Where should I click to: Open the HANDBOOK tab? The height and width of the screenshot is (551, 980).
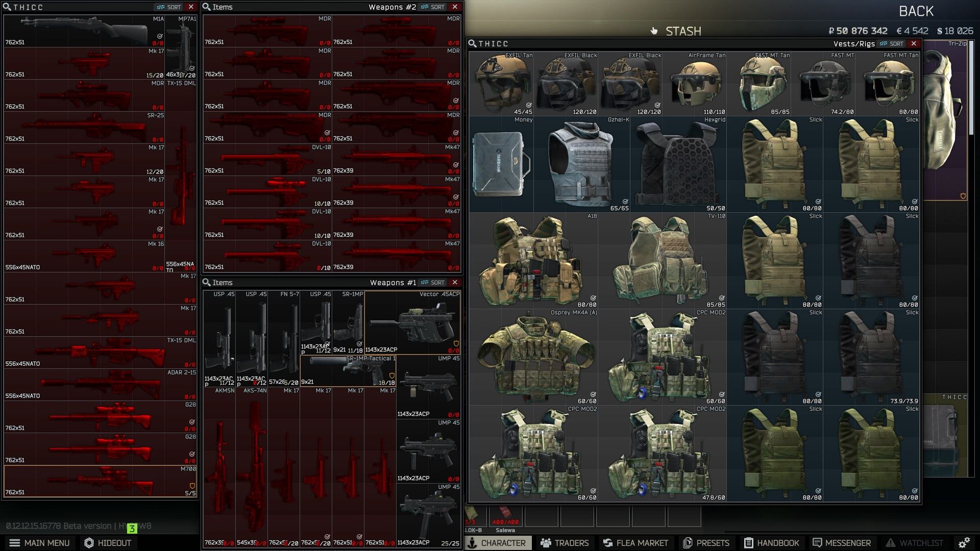click(771, 543)
